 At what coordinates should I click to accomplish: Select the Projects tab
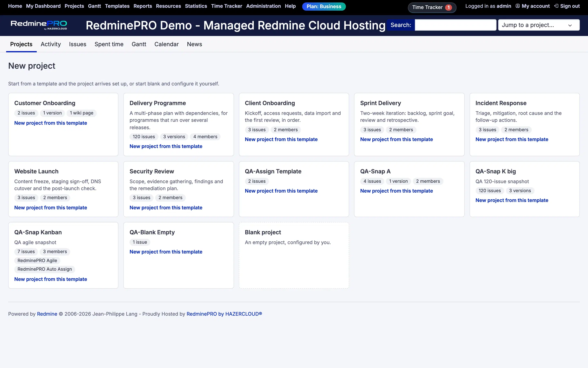(x=21, y=44)
